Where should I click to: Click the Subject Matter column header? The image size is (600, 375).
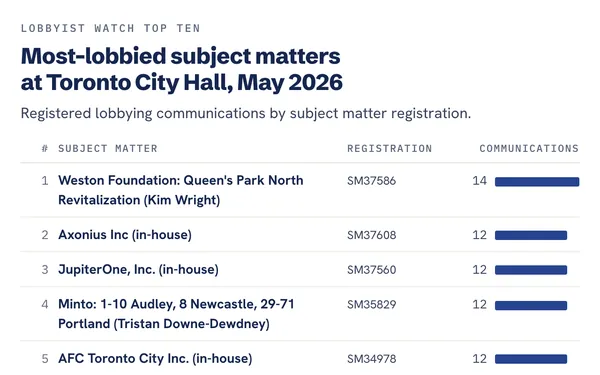point(108,148)
